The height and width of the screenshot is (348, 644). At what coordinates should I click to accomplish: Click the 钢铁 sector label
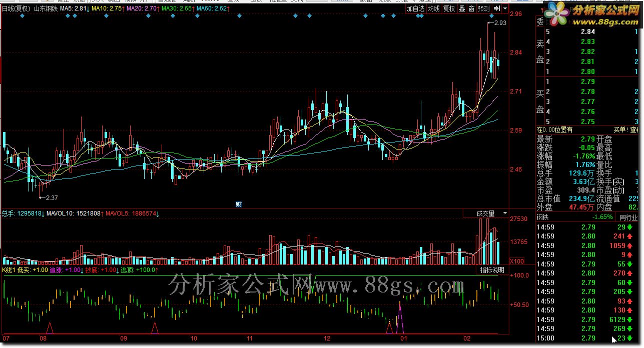coord(543,217)
